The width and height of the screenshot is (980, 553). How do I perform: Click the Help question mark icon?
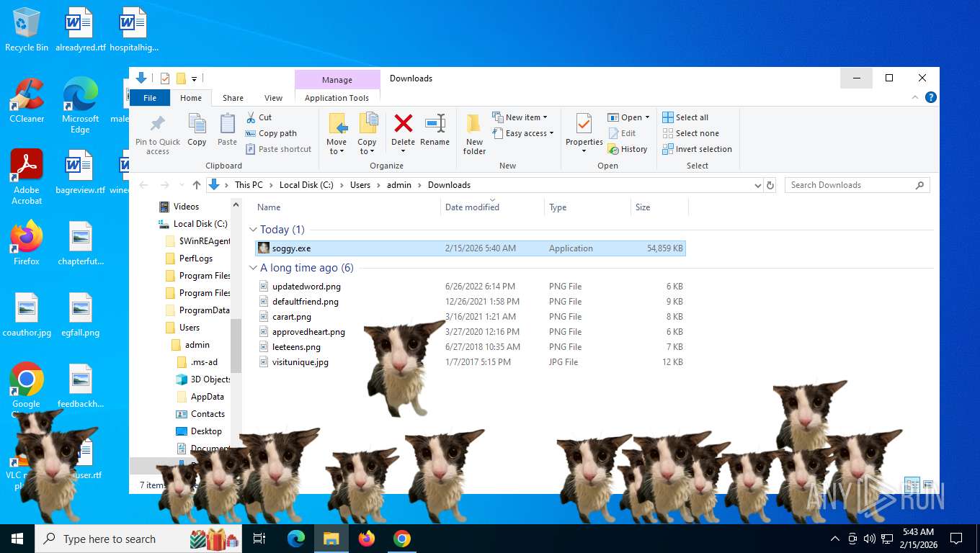point(931,98)
